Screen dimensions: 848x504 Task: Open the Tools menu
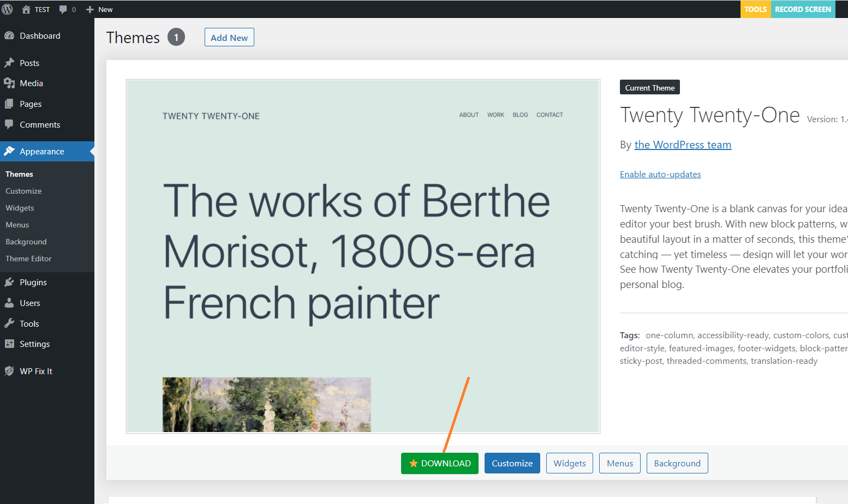pos(47,323)
